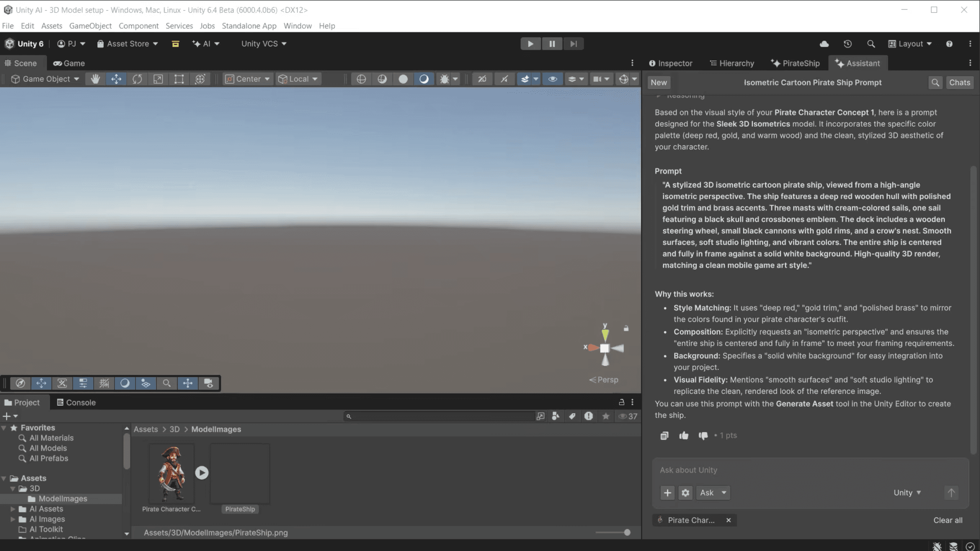Click the favorite star icon in Project toolbar
The height and width of the screenshot is (551, 980).
click(x=606, y=416)
